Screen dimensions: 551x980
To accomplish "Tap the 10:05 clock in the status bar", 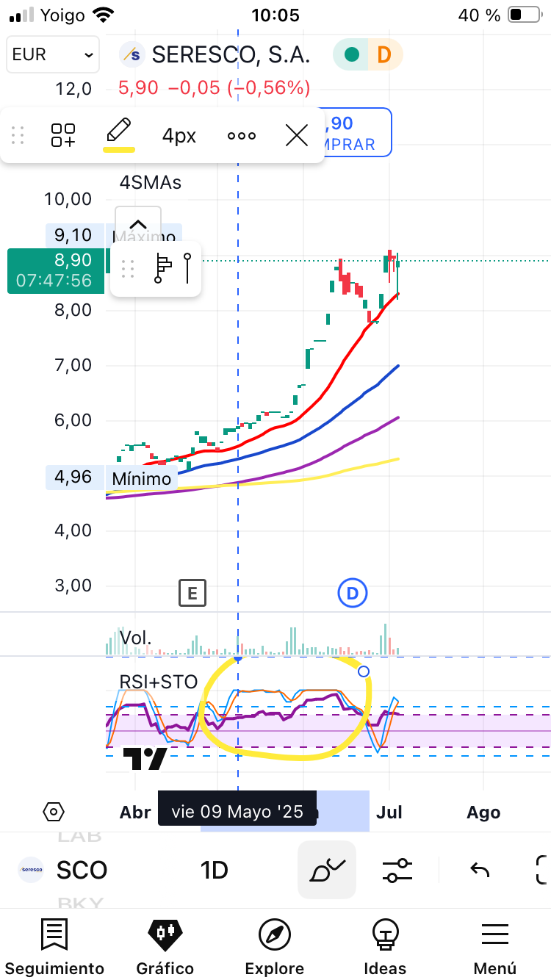I will [275, 15].
